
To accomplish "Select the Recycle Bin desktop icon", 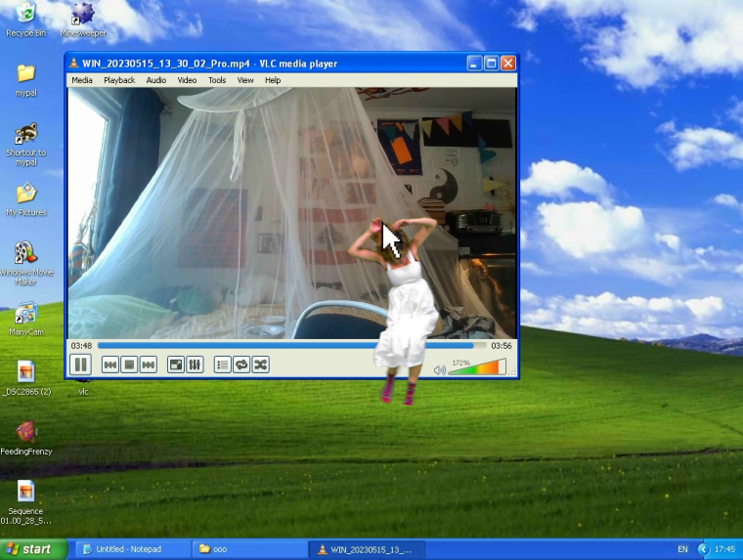I will pyautogui.click(x=26, y=20).
